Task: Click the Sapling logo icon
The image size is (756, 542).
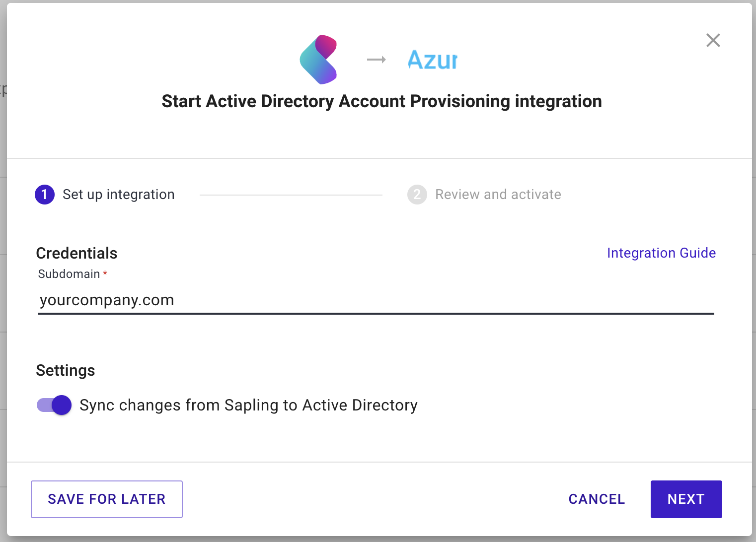Action: click(x=319, y=60)
